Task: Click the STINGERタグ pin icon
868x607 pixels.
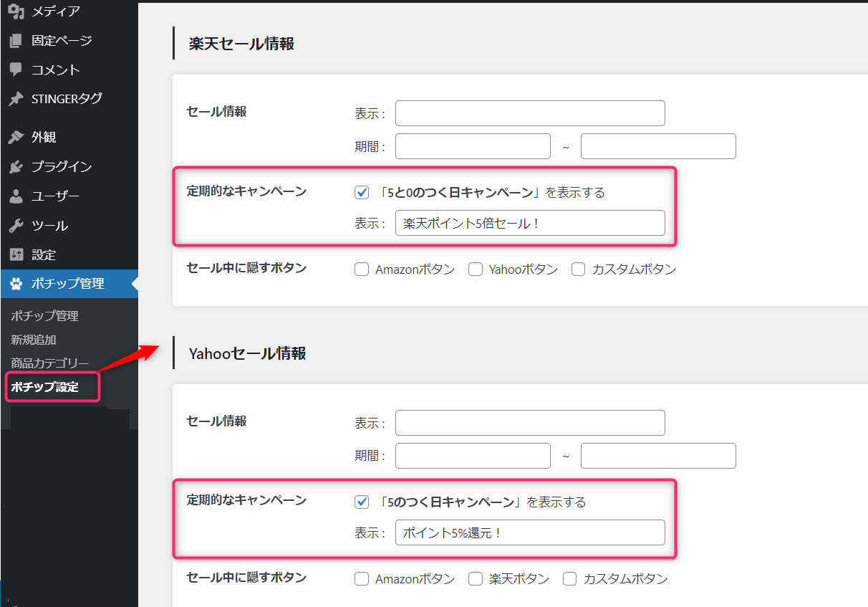Action: point(16,99)
